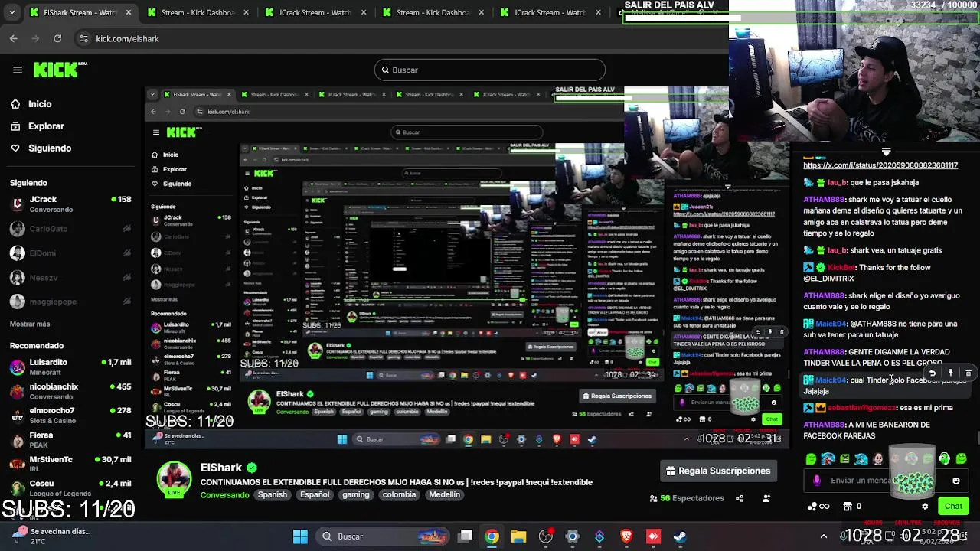
Task: Insert the girl face emote
Action: 878,459
